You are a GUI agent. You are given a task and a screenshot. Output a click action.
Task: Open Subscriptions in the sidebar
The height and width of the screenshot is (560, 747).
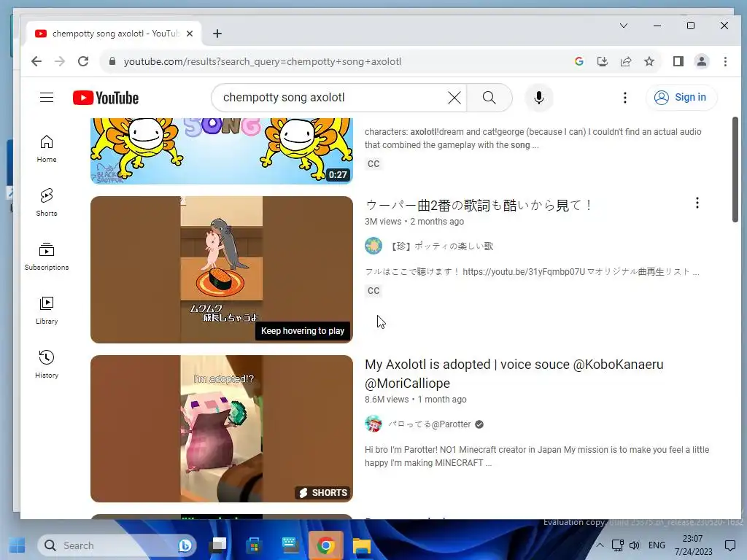coord(47,256)
